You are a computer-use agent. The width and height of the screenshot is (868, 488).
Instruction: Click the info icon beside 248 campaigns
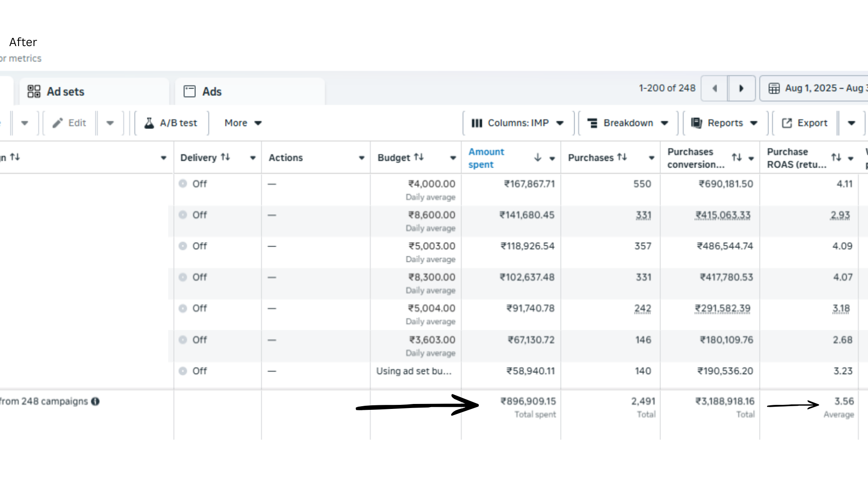click(x=95, y=401)
